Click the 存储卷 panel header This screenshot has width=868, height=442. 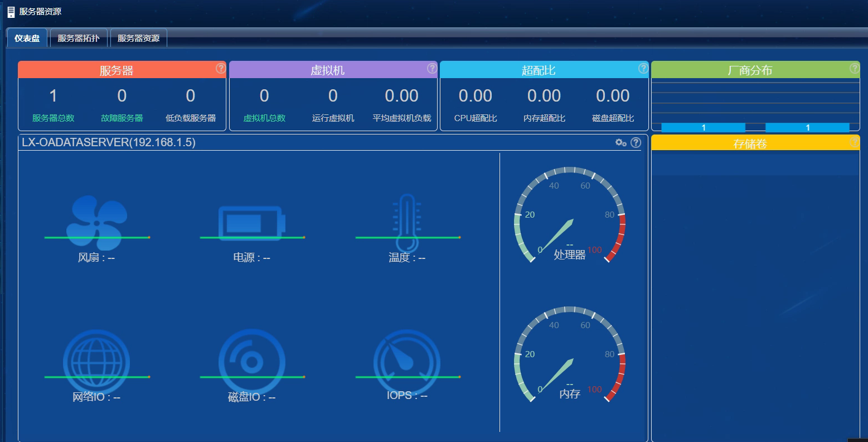coord(755,143)
